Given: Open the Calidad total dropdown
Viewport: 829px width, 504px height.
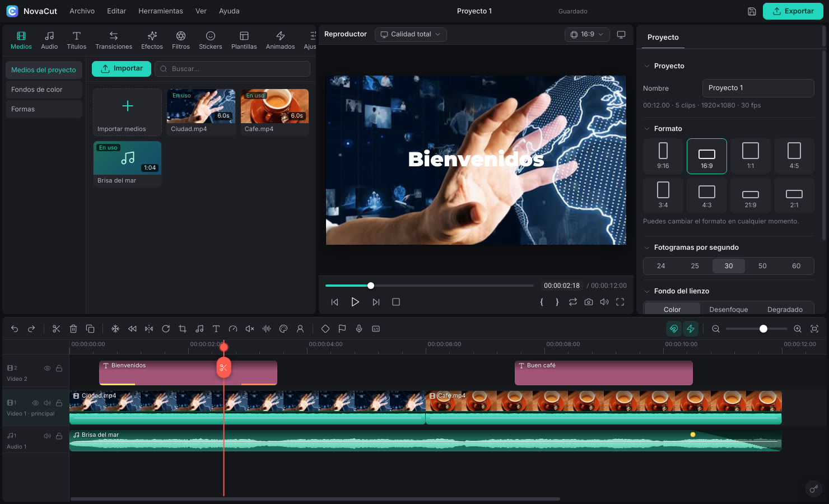Looking at the screenshot, I should point(411,34).
